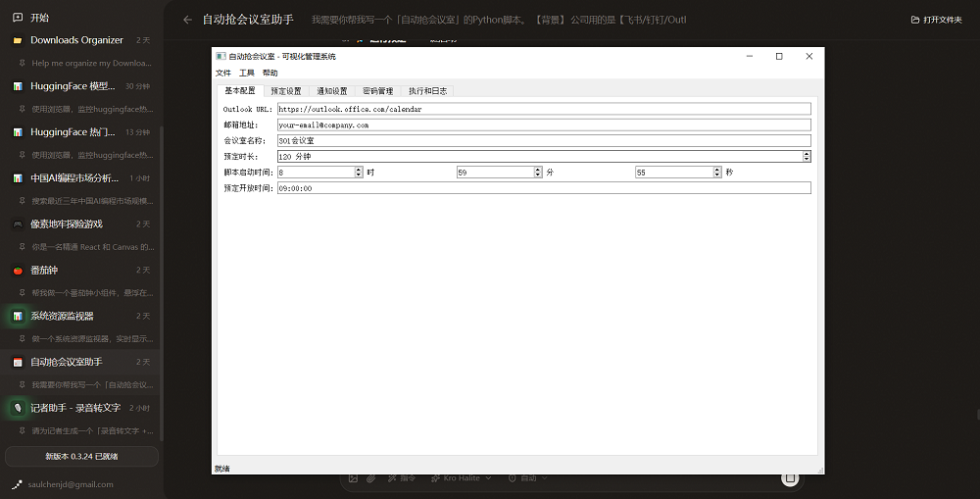The width and height of the screenshot is (980, 499).
Task: Click the 邮箱地址 input field
Action: 544,125
